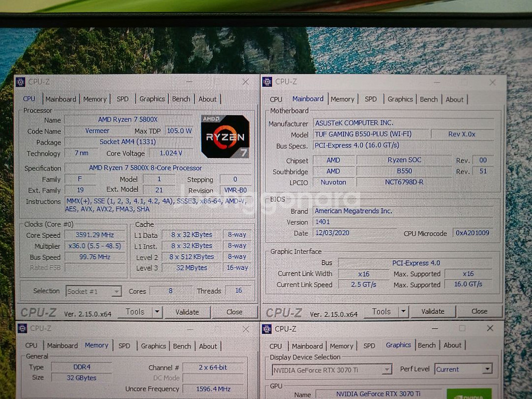Open the About tab in the CPU window
This screenshot has width=532, height=399.
(x=207, y=99)
